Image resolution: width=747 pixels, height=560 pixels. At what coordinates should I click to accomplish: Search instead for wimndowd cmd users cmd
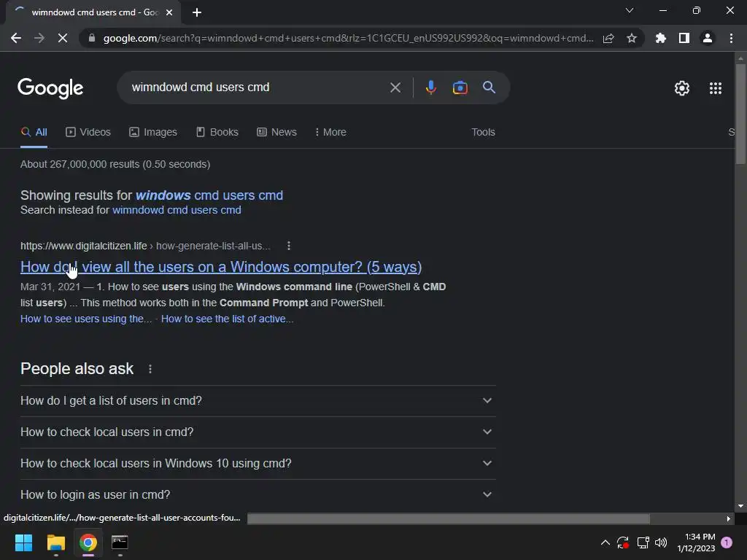177,210
